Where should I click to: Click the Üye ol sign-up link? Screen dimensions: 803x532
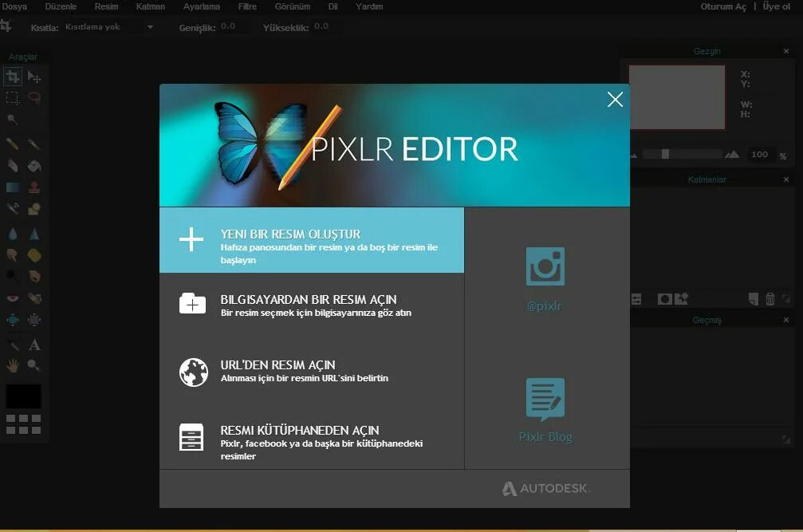(777, 6)
